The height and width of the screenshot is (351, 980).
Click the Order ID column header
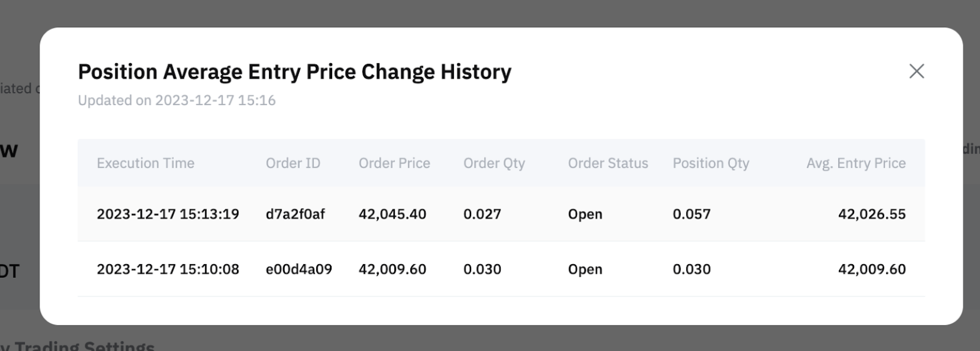coord(293,163)
